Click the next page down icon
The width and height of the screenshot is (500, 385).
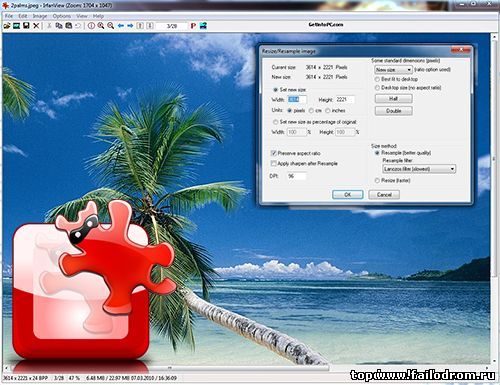[x=150, y=26]
